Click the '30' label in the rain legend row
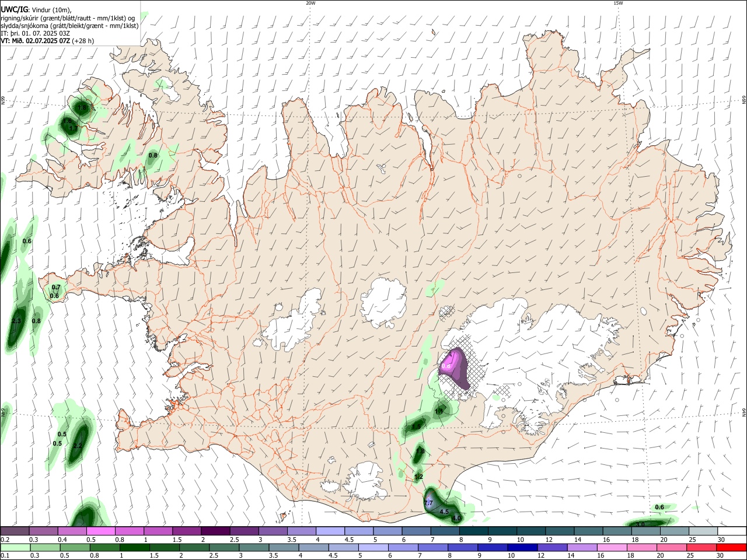The height and width of the screenshot is (560, 747). pyautogui.click(x=721, y=555)
